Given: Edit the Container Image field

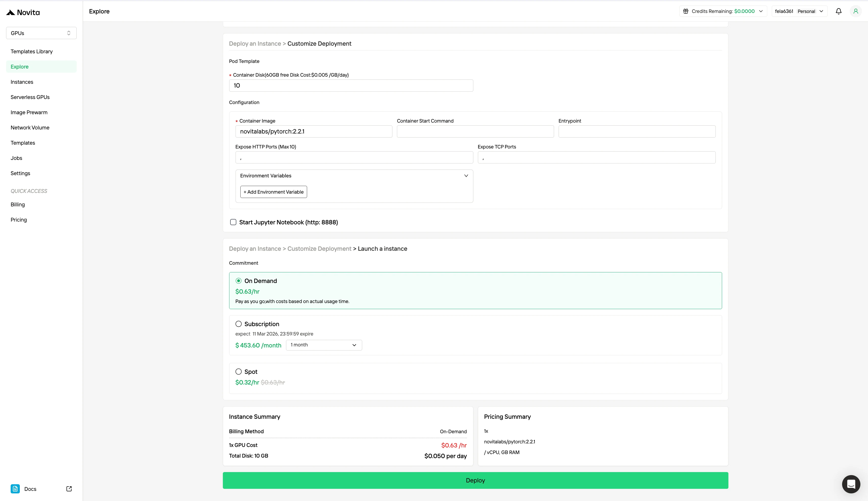Looking at the screenshot, I should click(314, 131).
